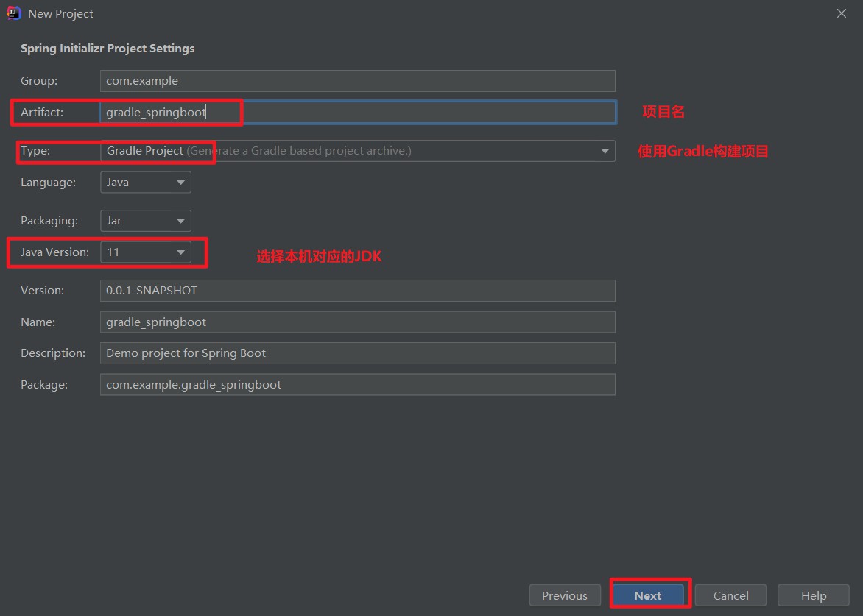The image size is (863, 616).
Task: Click the Type field dropdown arrow
Action: tap(605, 151)
